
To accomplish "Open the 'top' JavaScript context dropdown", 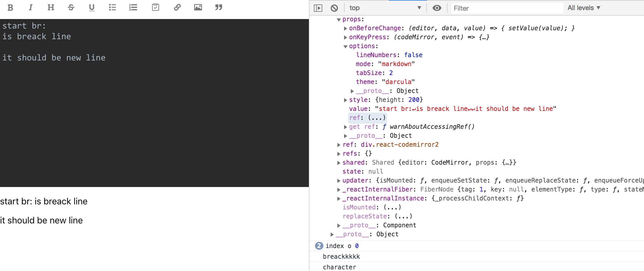I will click(385, 8).
